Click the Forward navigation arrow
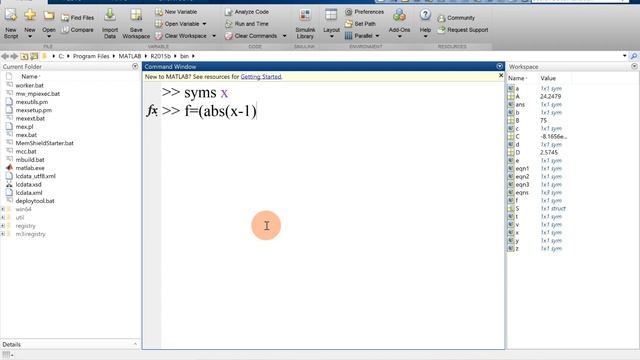 pyautogui.click(x=14, y=56)
